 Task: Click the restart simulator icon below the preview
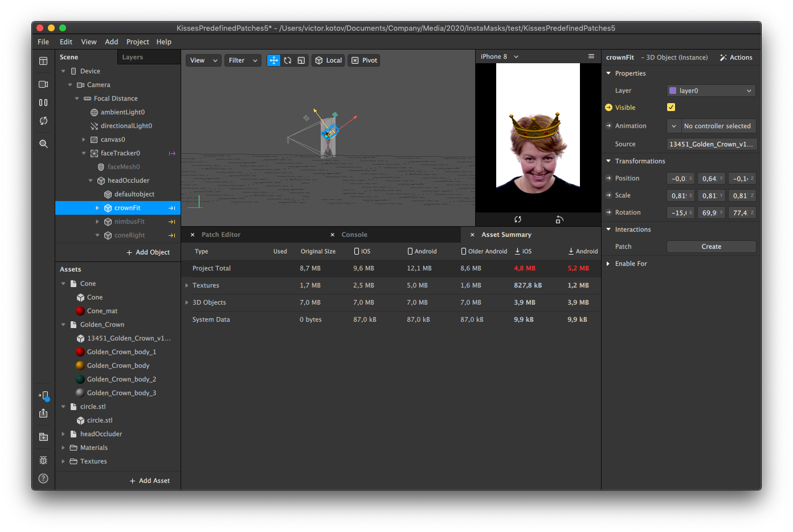(517, 219)
